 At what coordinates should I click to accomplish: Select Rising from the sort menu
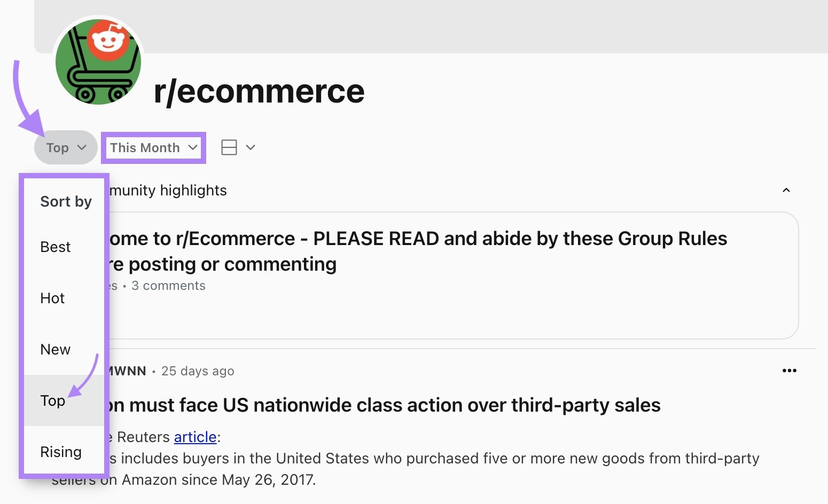point(60,452)
